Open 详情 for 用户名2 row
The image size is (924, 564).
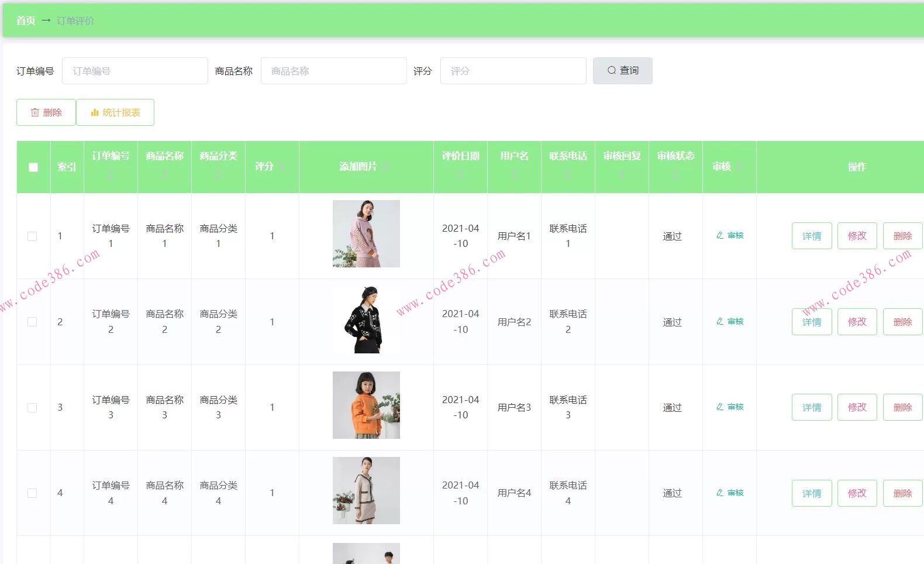pyautogui.click(x=812, y=322)
